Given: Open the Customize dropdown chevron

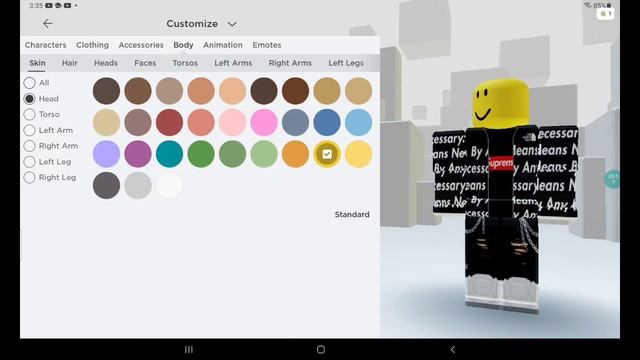Looking at the screenshot, I should point(232,24).
